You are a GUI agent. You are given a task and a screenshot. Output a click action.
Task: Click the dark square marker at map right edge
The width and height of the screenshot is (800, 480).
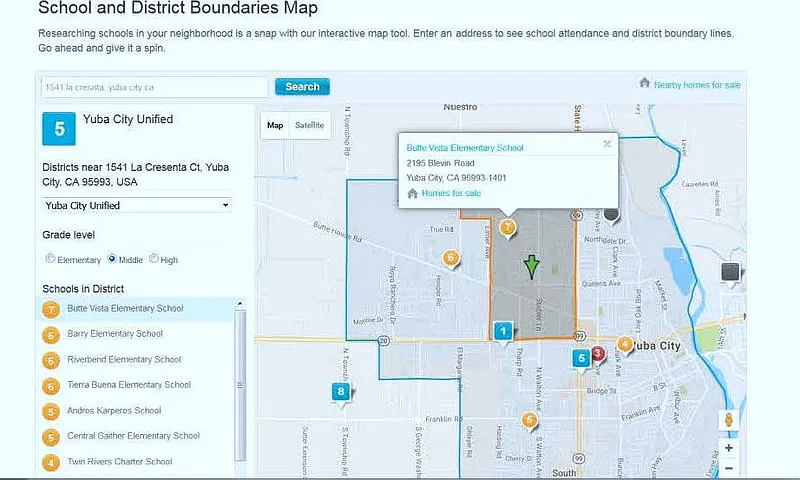pyautogui.click(x=731, y=273)
